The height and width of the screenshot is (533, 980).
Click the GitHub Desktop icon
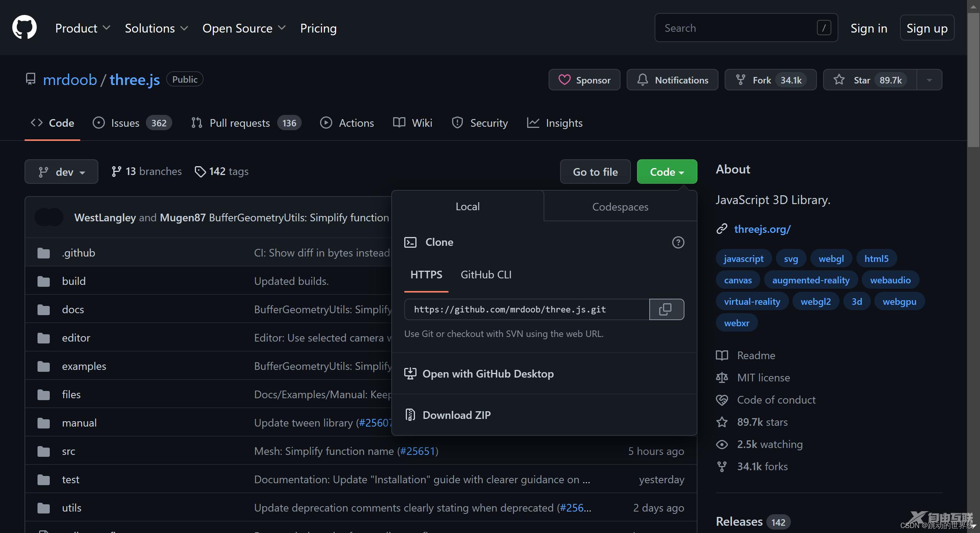pyautogui.click(x=410, y=373)
